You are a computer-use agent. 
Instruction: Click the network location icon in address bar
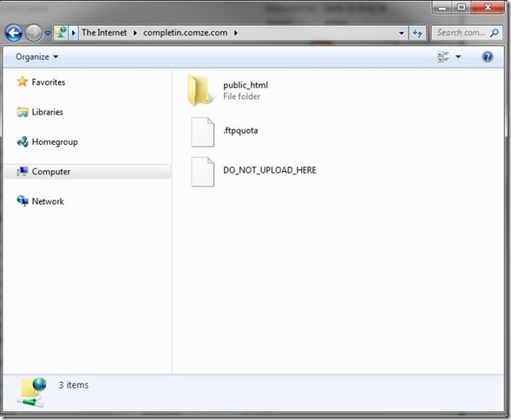[x=61, y=33]
